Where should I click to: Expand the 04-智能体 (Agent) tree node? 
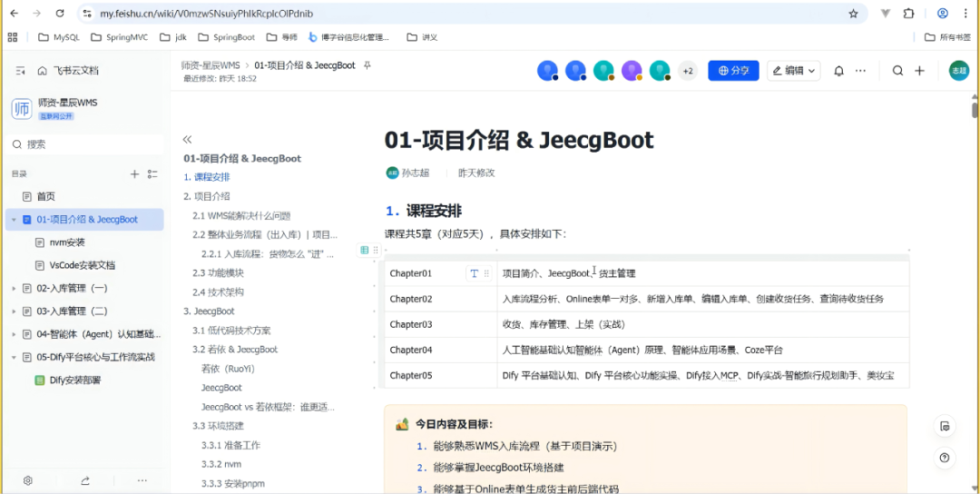coord(14,334)
